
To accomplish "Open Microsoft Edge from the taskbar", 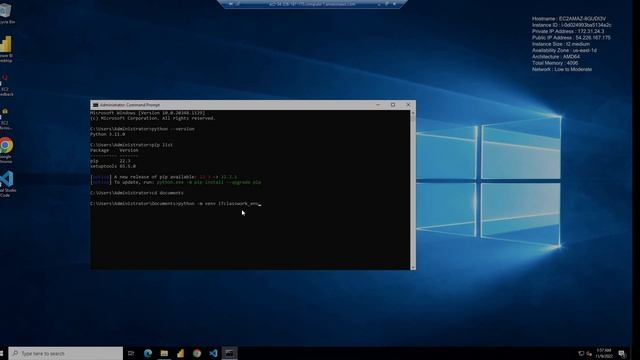I will 148,353.
